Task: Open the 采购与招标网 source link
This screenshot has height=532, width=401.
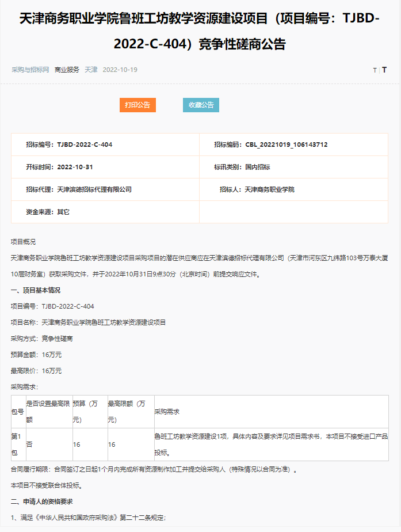Action: (30, 70)
